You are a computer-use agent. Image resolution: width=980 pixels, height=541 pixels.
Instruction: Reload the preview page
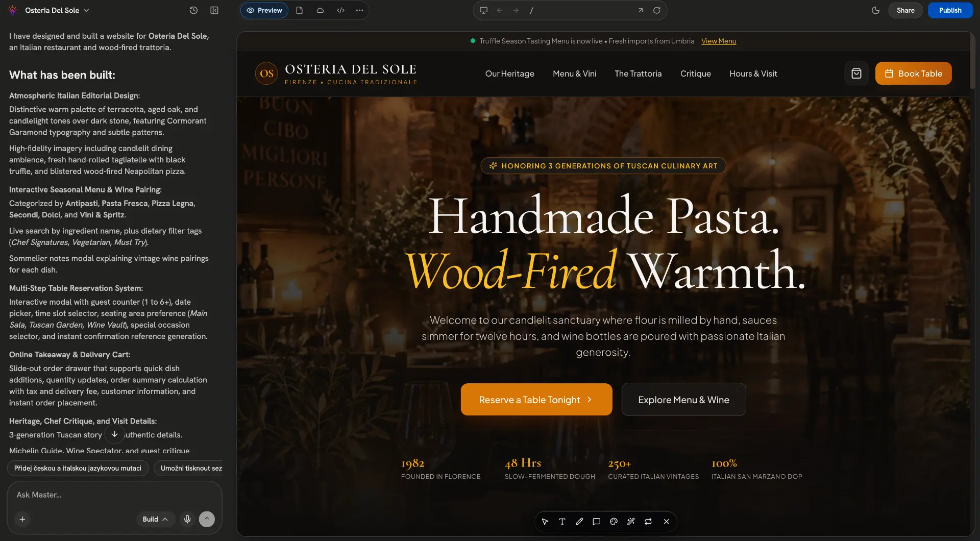click(x=657, y=10)
